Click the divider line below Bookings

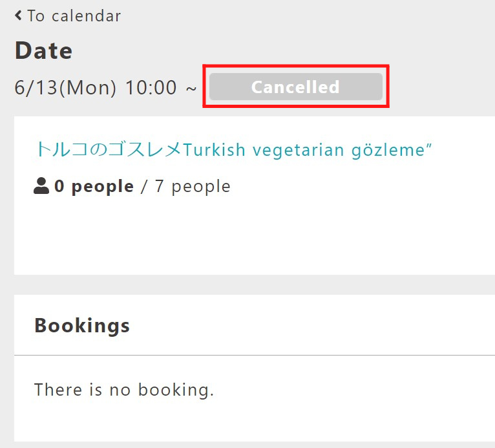click(255, 355)
